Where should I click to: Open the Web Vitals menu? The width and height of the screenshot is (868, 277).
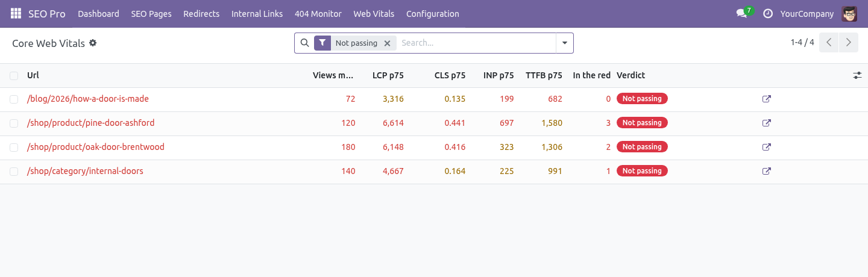pyautogui.click(x=374, y=13)
